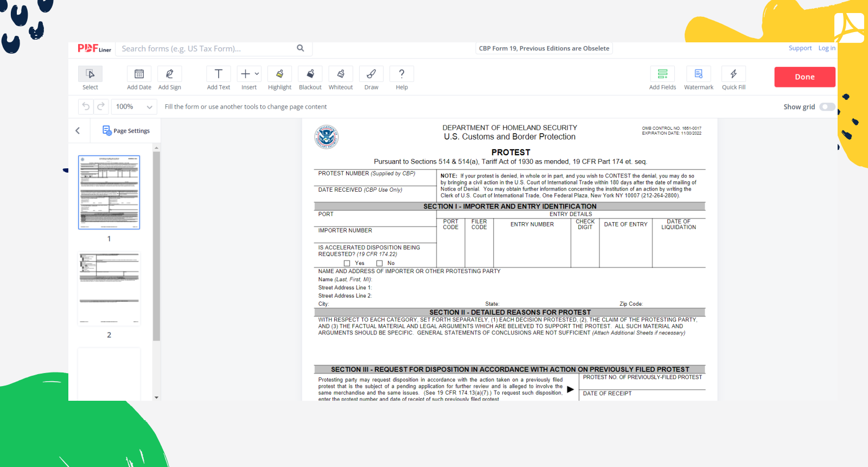
Task: Activate the Draw tool
Action: (x=371, y=74)
